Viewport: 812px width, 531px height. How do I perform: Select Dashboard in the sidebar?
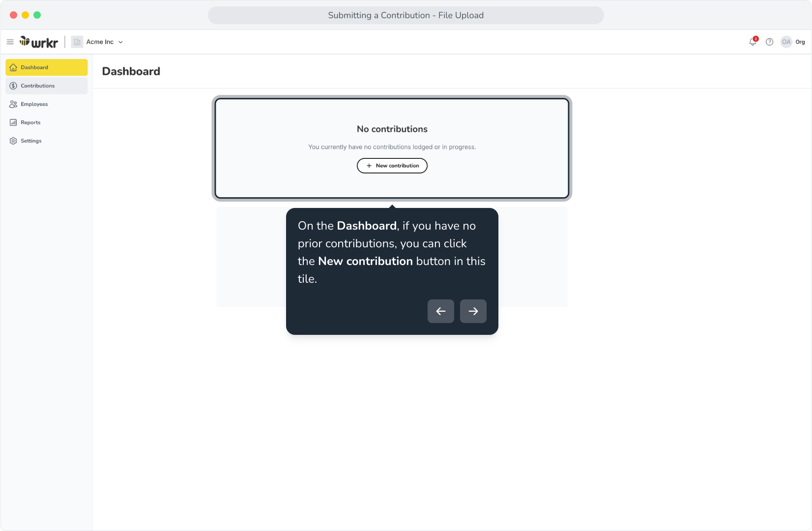(x=47, y=67)
